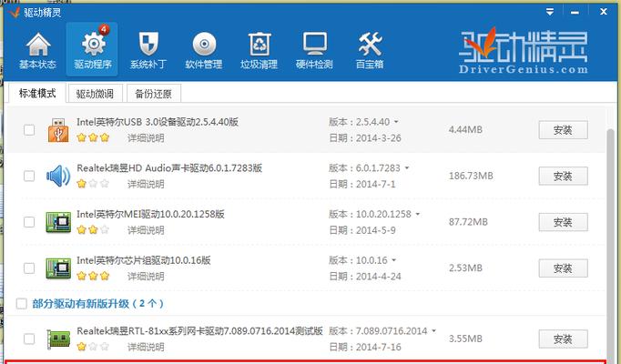
Task: Open 详细说明 for Intel USB 3.0 driver
Action: click(x=146, y=138)
